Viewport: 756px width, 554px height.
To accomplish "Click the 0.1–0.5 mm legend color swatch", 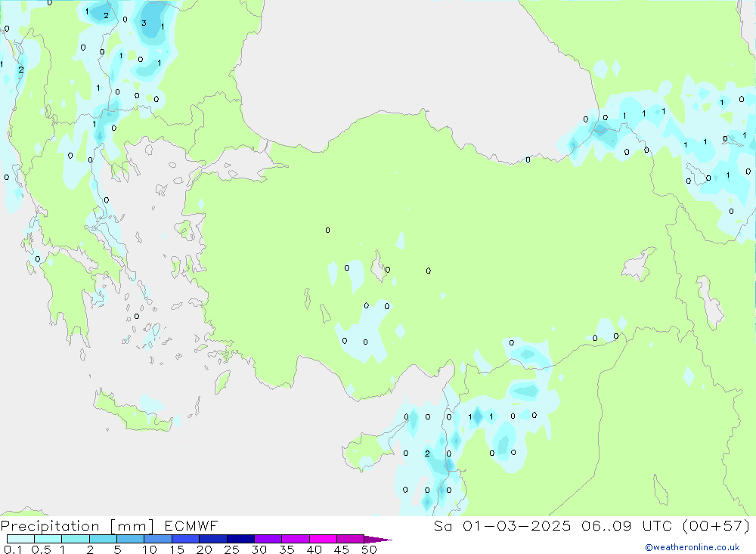I will [20, 539].
